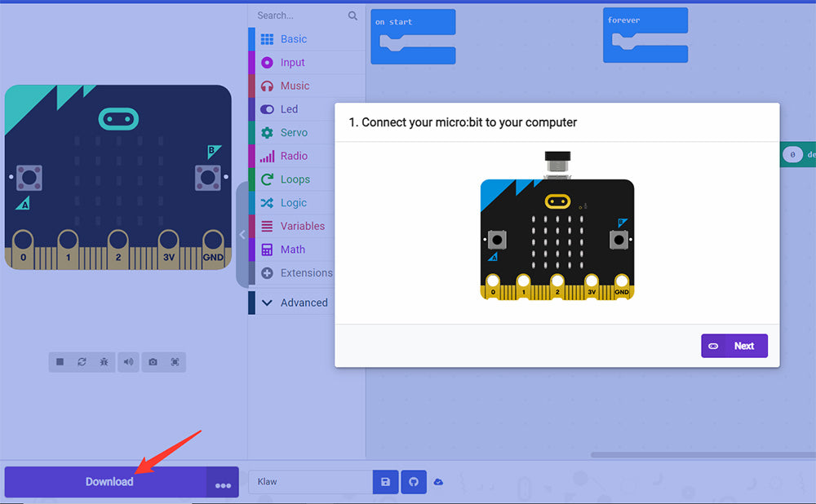Open the Radio blocks category
The height and width of the screenshot is (504, 816).
(294, 156)
